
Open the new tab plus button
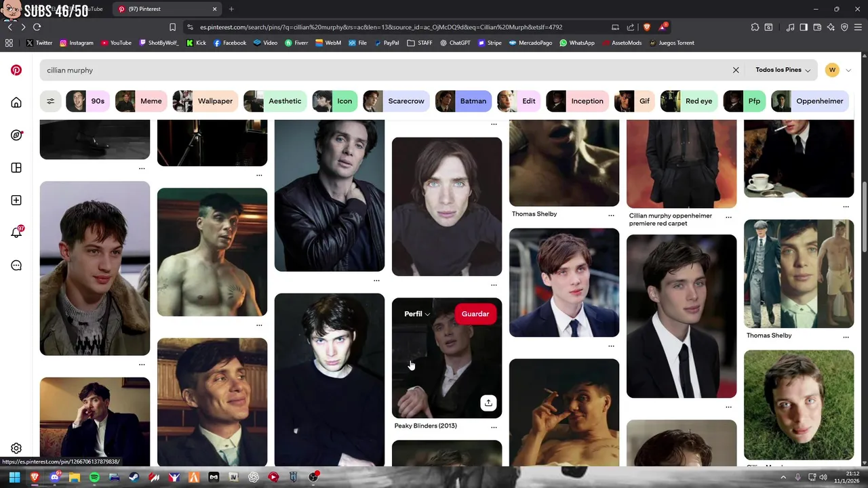coord(231,9)
